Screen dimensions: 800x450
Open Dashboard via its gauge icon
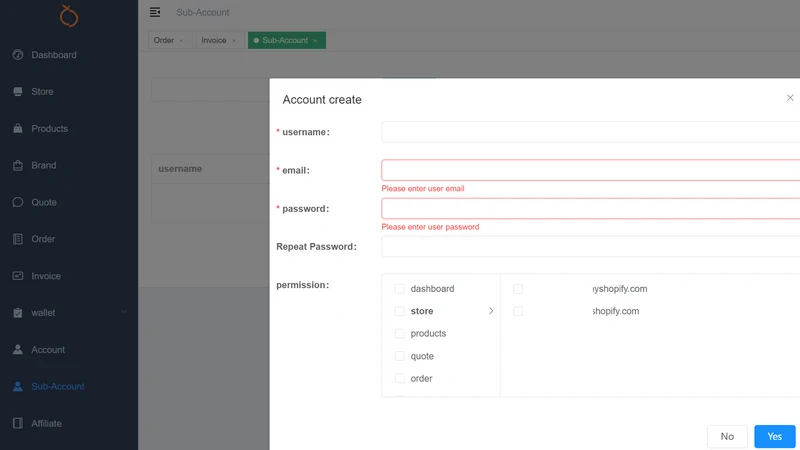point(18,55)
